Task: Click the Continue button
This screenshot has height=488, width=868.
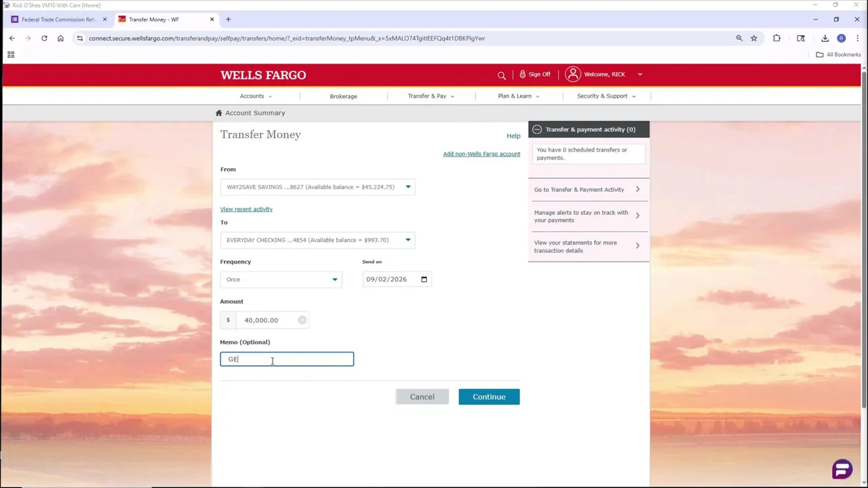Action: (489, 396)
